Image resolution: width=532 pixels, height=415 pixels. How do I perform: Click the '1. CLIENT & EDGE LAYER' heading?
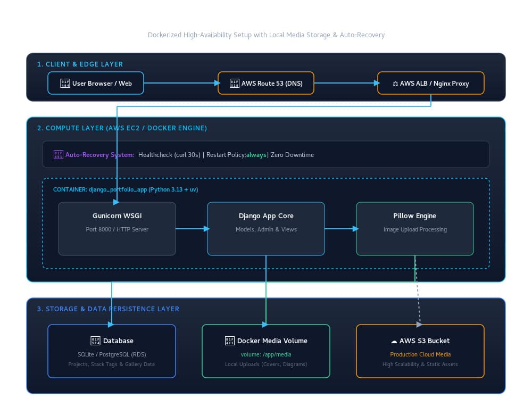pyautogui.click(x=80, y=64)
